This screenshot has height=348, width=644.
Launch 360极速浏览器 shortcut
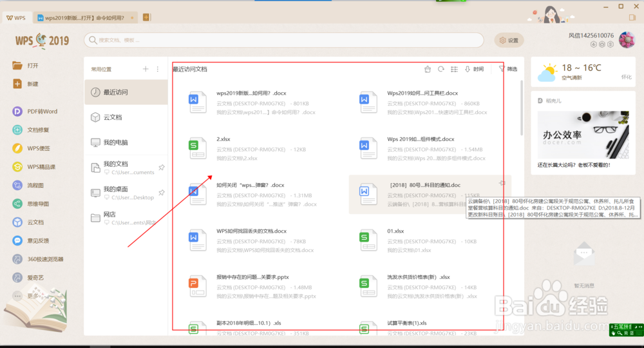click(x=38, y=259)
